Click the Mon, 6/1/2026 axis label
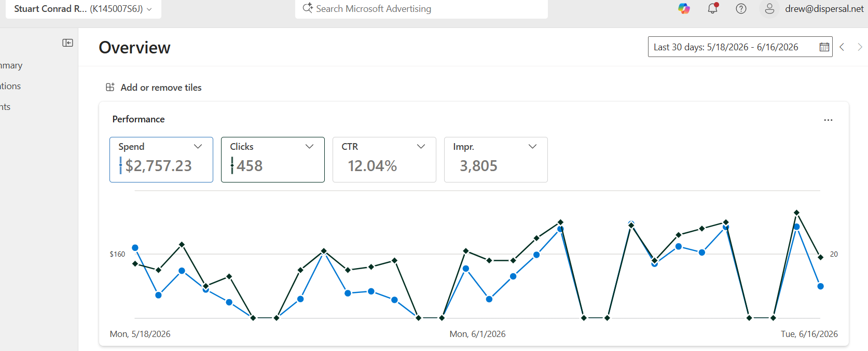 point(477,334)
